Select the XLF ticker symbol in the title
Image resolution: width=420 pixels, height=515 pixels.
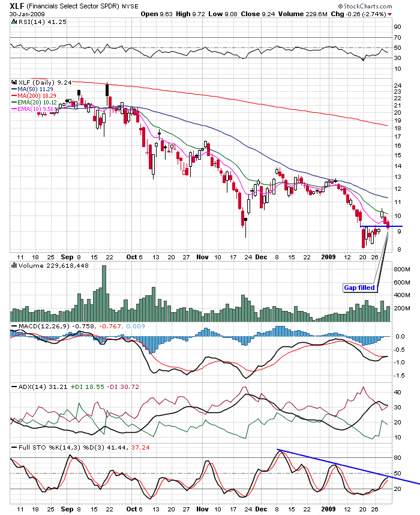coord(17,6)
